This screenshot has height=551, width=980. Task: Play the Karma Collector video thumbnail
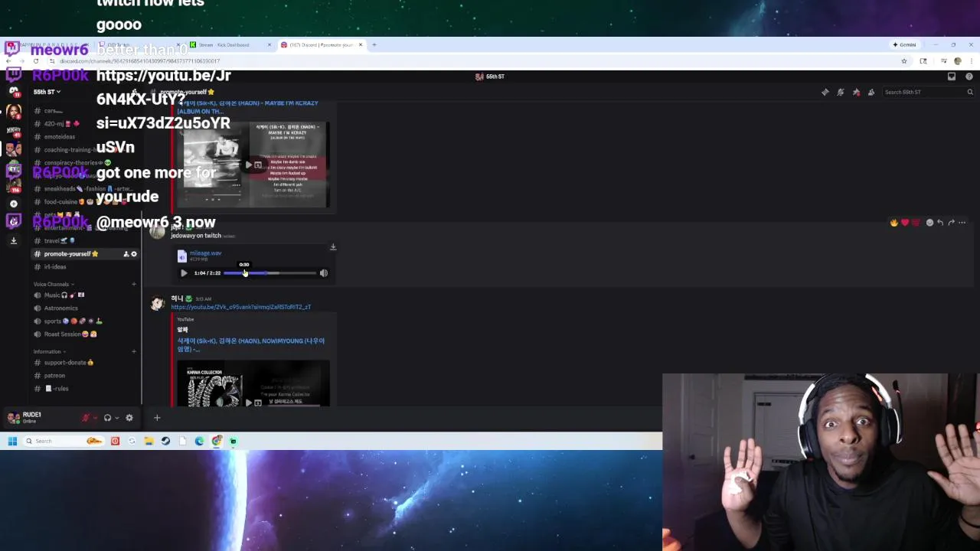(249, 402)
